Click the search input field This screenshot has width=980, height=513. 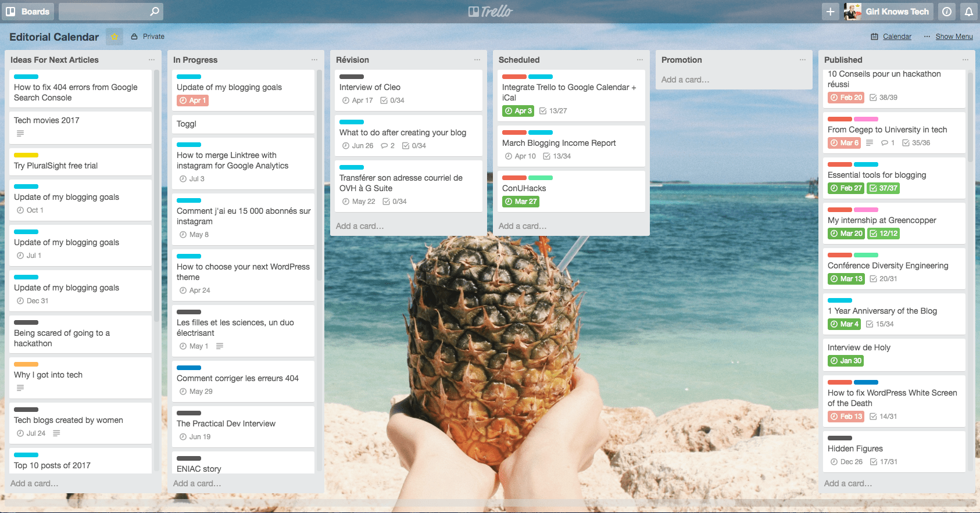coord(110,12)
